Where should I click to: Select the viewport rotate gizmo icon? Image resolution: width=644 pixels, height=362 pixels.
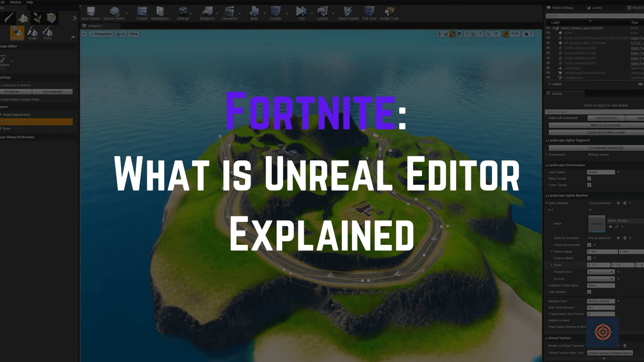tap(446, 34)
